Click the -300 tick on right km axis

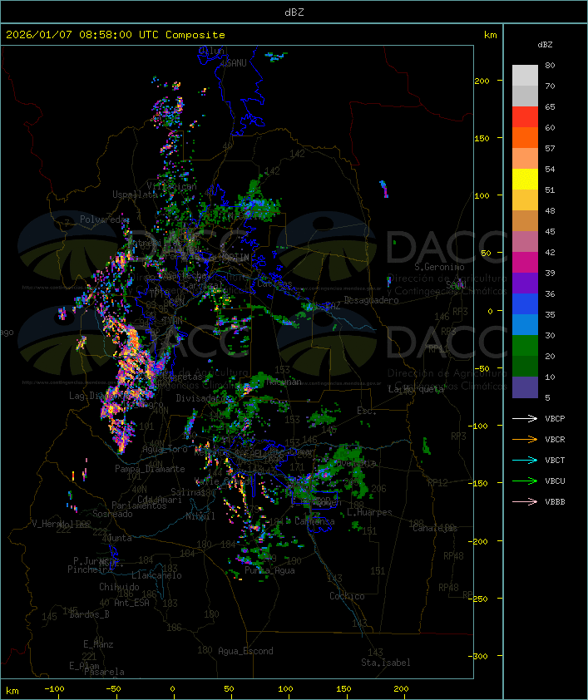point(480,656)
